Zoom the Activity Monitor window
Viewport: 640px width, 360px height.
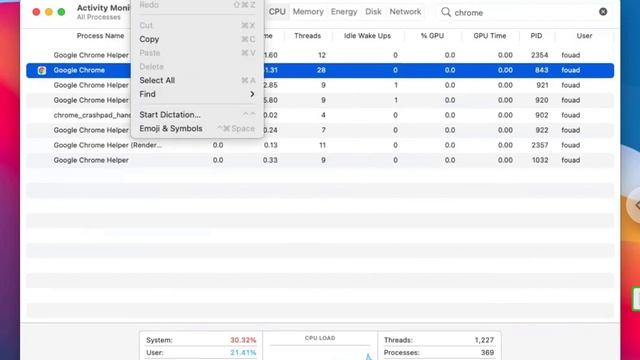[x=61, y=12]
